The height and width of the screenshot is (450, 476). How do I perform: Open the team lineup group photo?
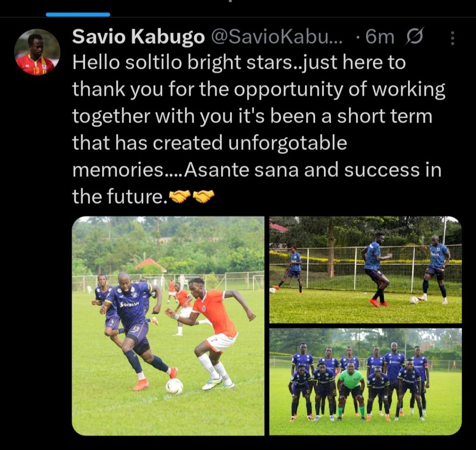coord(365,382)
